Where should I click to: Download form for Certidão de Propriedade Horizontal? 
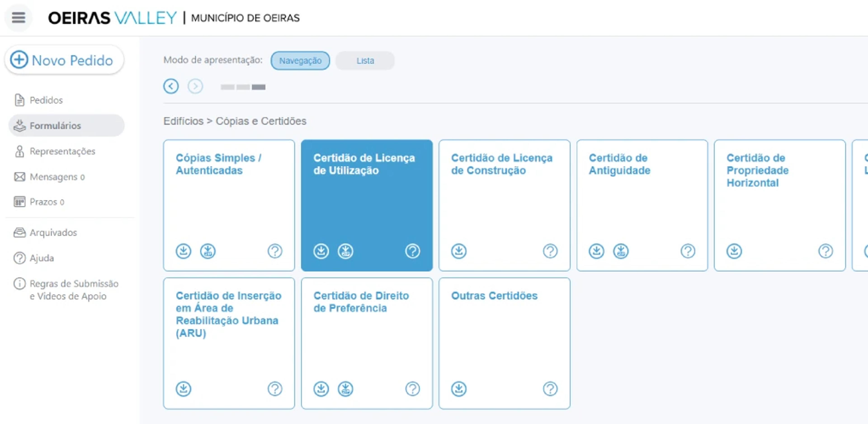point(734,251)
